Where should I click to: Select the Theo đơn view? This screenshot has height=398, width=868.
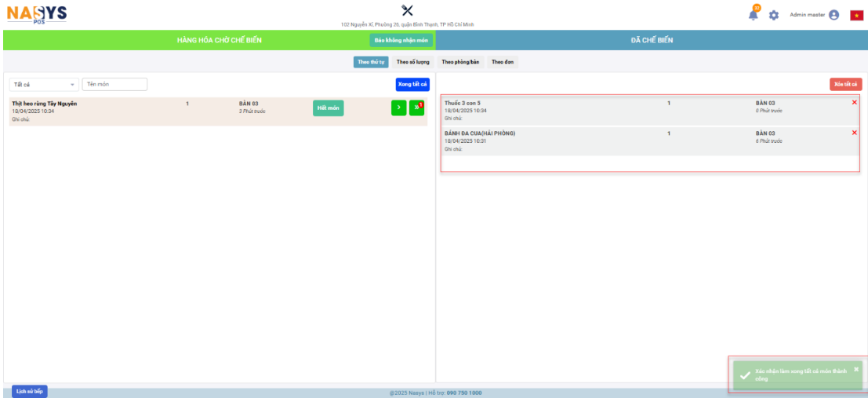503,62
